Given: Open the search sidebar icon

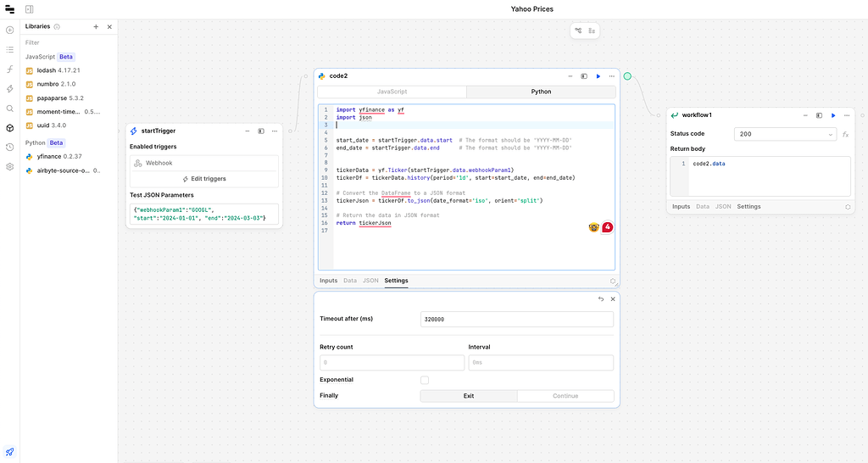Looking at the screenshot, I should click(10, 109).
